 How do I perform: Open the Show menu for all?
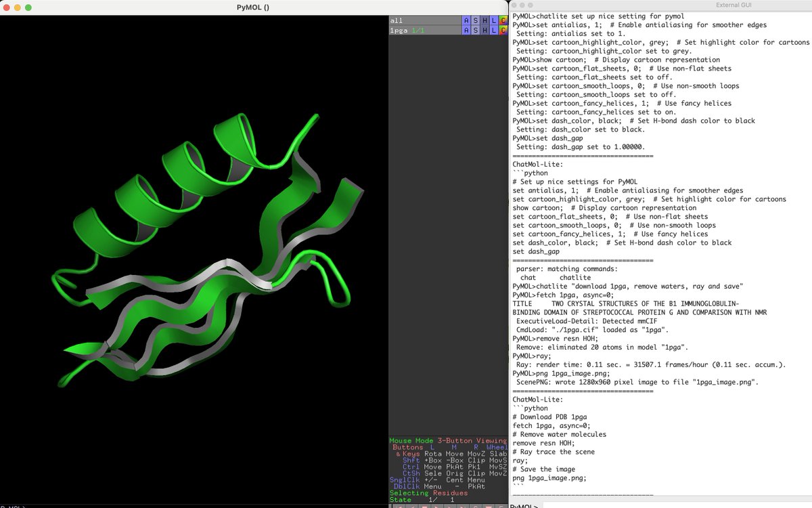[475, 20]
